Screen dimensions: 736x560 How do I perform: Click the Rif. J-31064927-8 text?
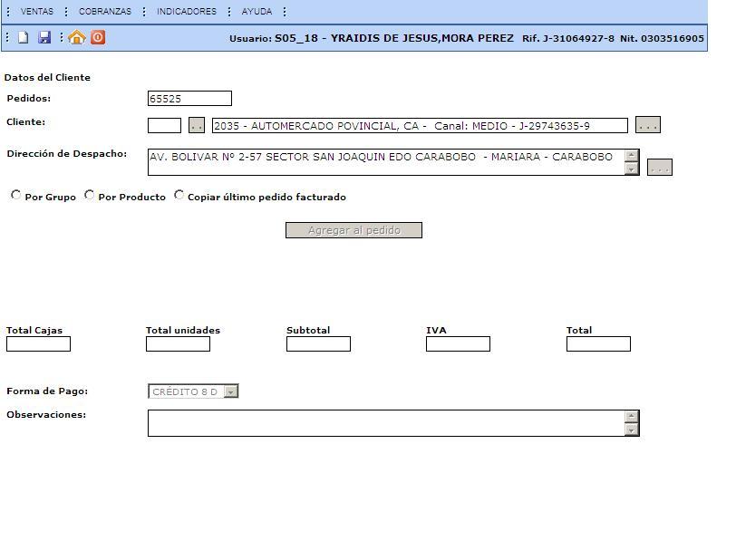tap(568, 38)
